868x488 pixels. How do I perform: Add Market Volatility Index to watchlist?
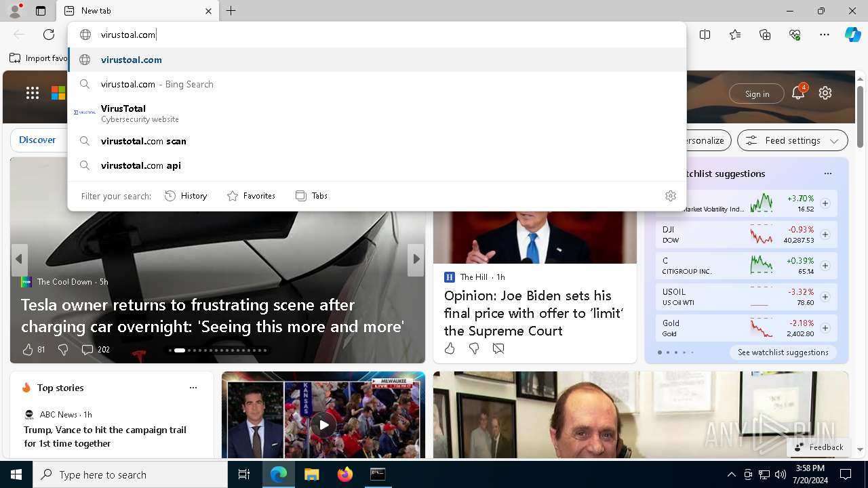click(825, 203)
